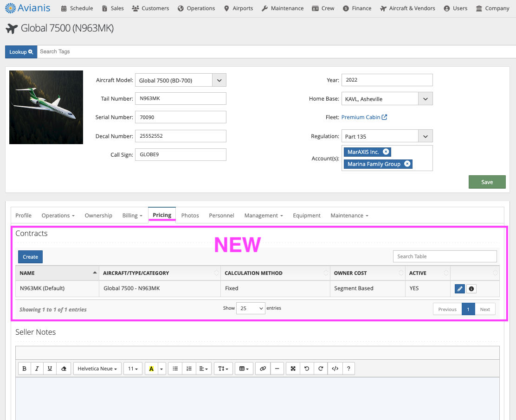Apply the yellow highlight color
The image size is (516, 420).
(x=151, y=369)
